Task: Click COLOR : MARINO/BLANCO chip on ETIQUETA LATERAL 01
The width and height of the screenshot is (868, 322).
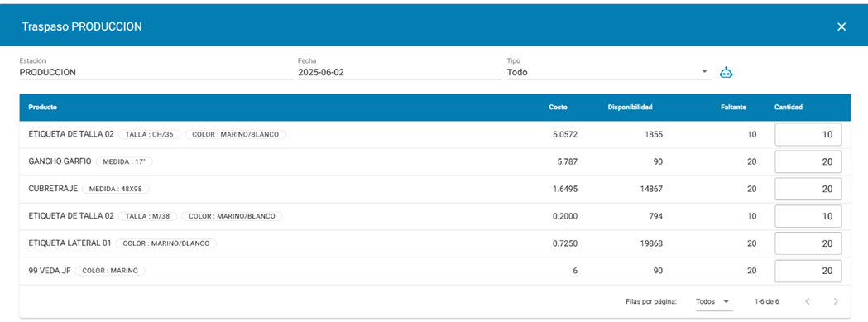Action: 166,243
